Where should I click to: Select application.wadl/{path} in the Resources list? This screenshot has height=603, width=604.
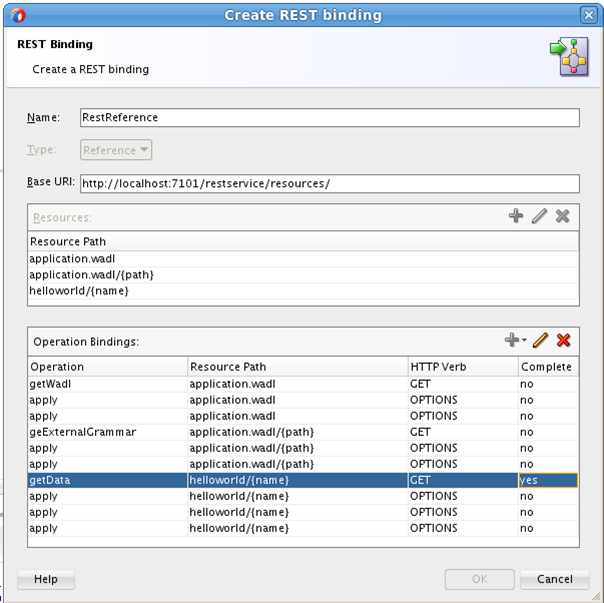304,275
